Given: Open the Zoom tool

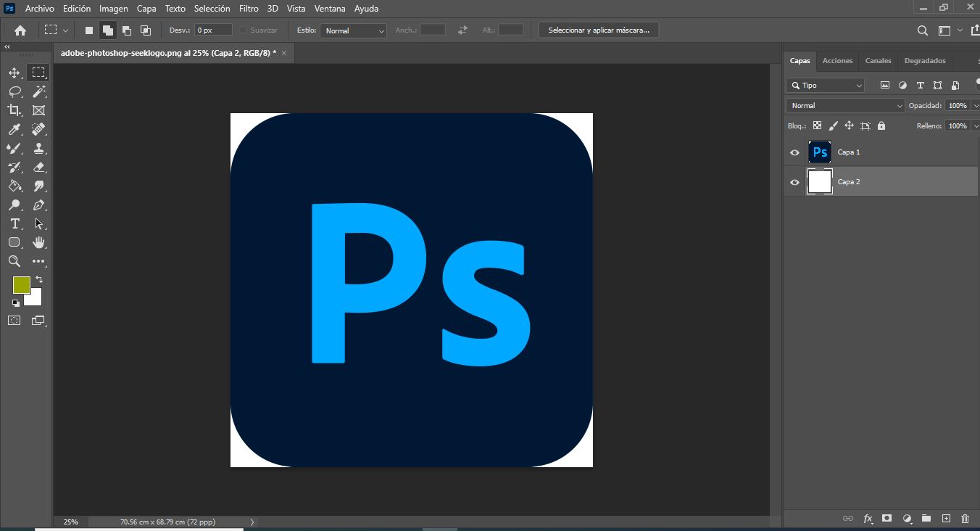Looking at the screenshot, I should (14, 261).
